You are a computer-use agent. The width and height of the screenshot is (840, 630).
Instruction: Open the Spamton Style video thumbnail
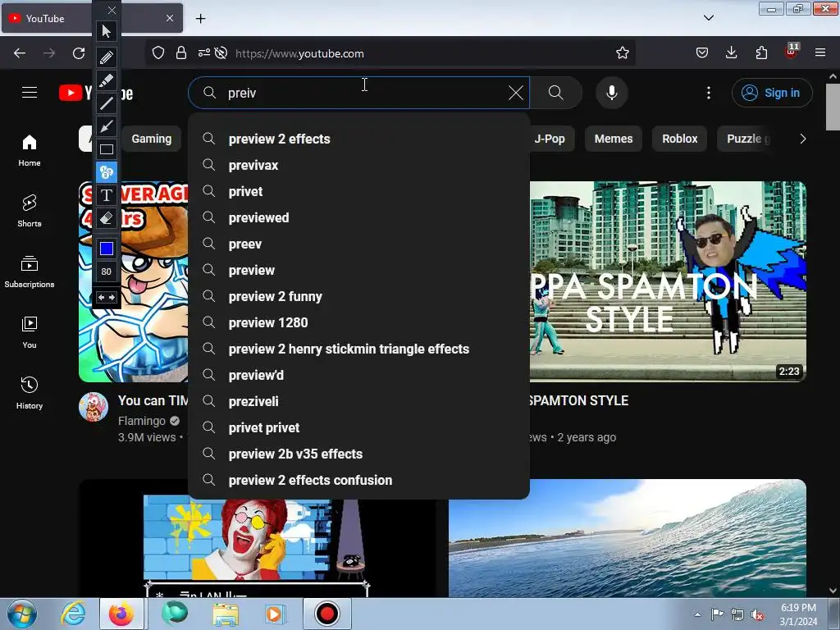pyautogui.click(x=668, y=281)
